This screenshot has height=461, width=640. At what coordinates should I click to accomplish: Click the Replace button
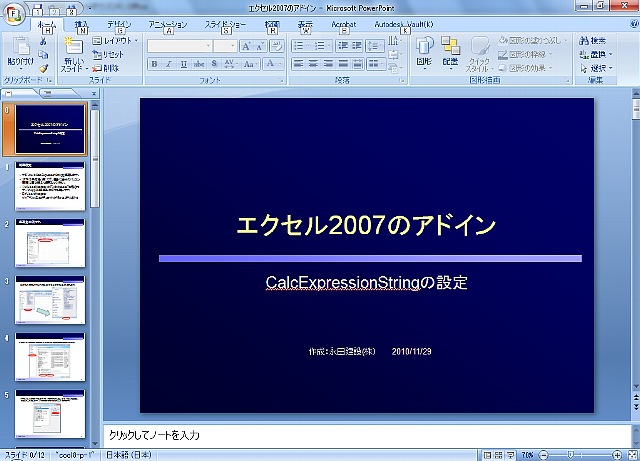pyautogui.click(x=596, y=54)
